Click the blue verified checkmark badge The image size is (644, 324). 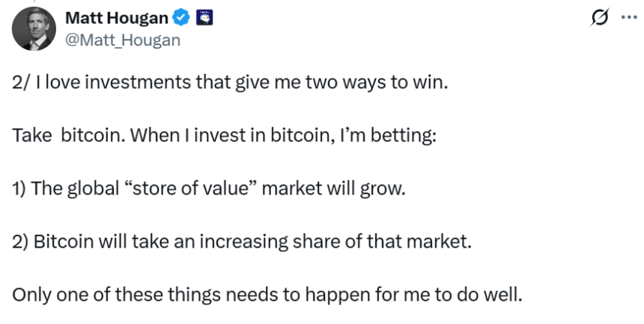click(180, 19)
